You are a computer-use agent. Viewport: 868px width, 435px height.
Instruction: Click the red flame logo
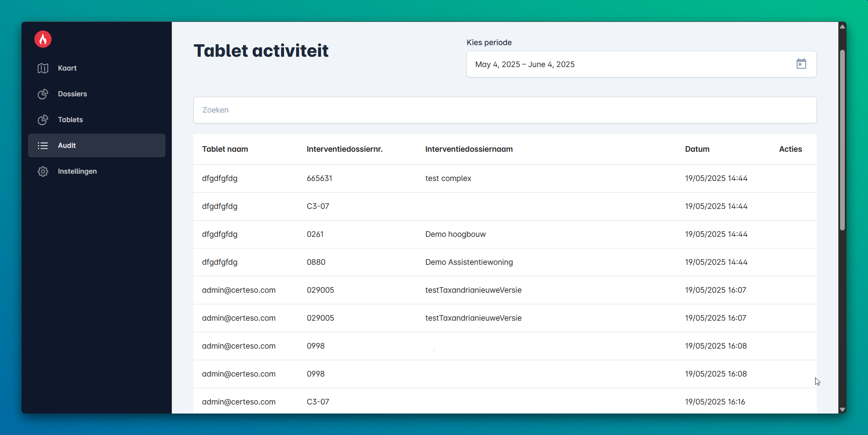coord(43,40)
